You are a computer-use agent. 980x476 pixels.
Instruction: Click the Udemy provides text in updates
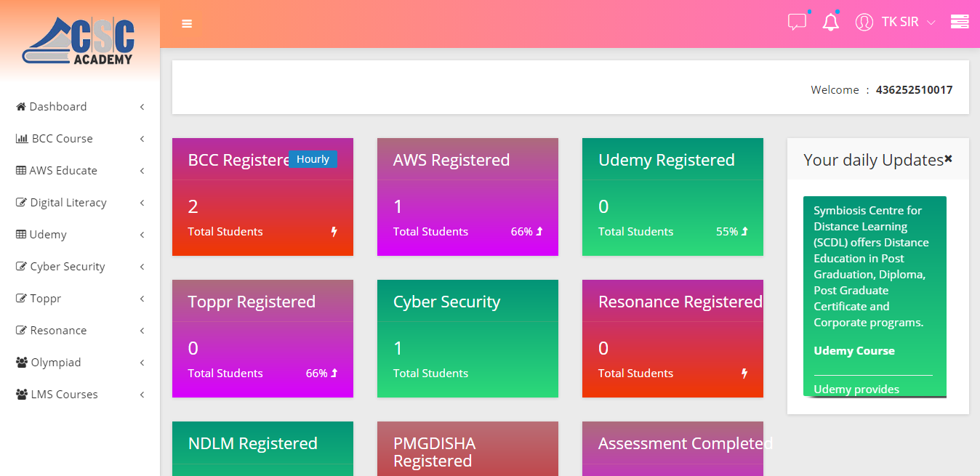click(x=856, y=390)
